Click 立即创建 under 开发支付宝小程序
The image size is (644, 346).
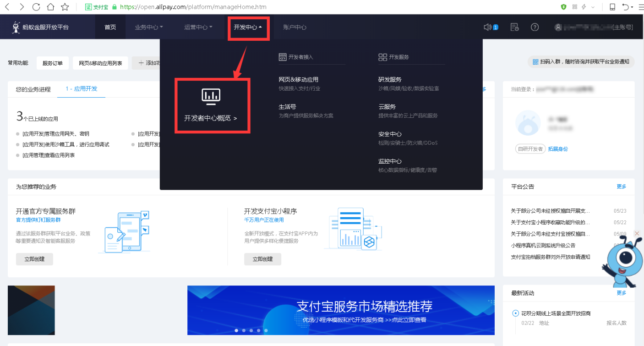tap(262, 259)
